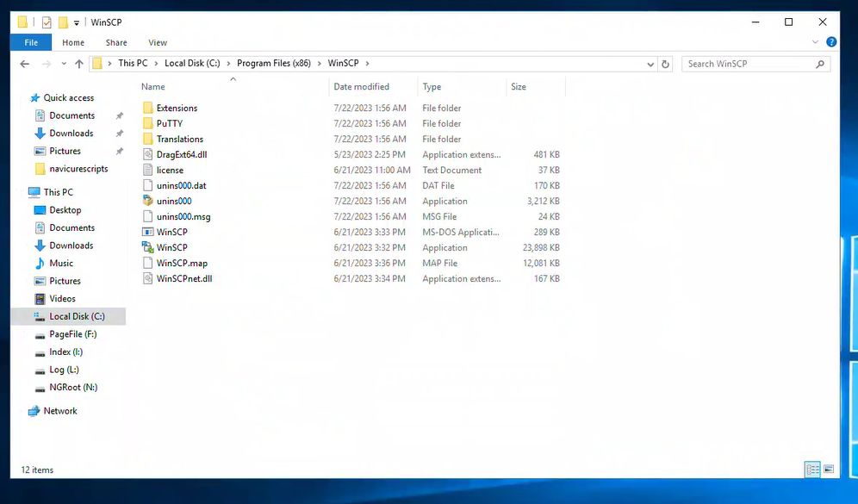Switch to details view layout
Image resolution: width=858 pixels, height=504 pixels.
click(x=811, y=470)
